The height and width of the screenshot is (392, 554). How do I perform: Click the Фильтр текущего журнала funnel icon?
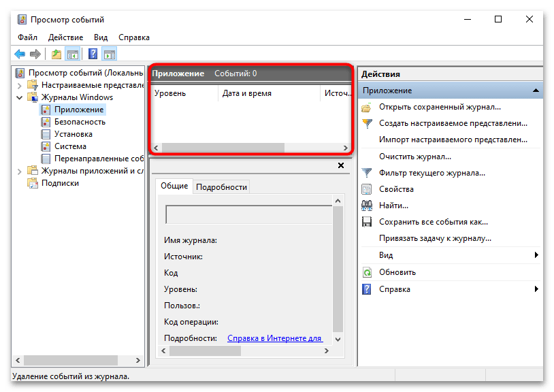(368, 172)
